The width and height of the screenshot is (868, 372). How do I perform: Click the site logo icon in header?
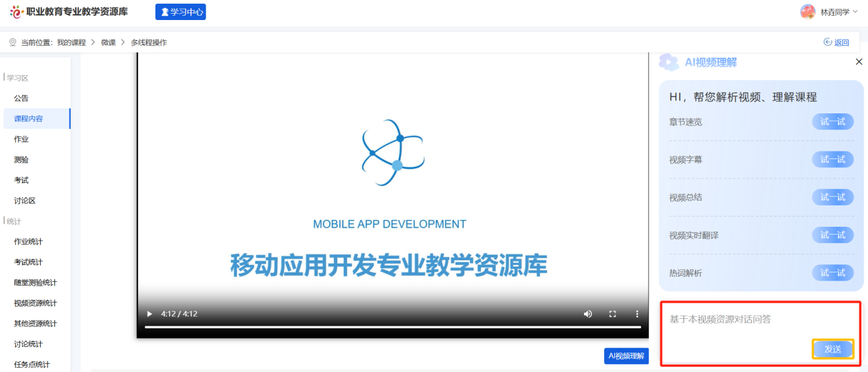16,12
